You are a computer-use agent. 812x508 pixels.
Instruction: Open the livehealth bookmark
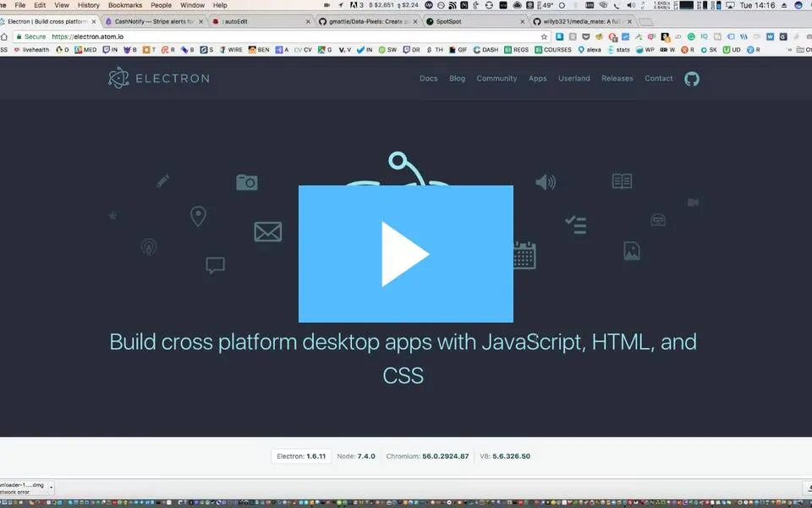31,50
